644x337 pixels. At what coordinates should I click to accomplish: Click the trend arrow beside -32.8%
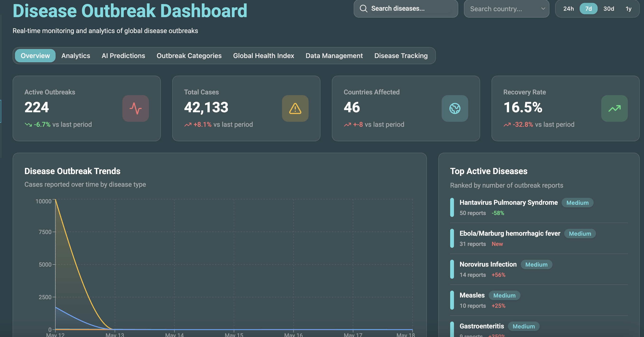[x=507, y=124]
